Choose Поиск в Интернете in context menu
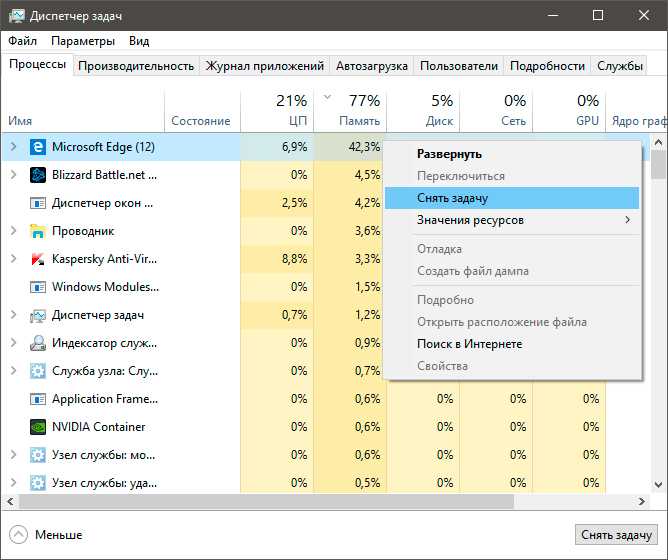This screenshot has height=560, width=668. click(x=512, y=344)
